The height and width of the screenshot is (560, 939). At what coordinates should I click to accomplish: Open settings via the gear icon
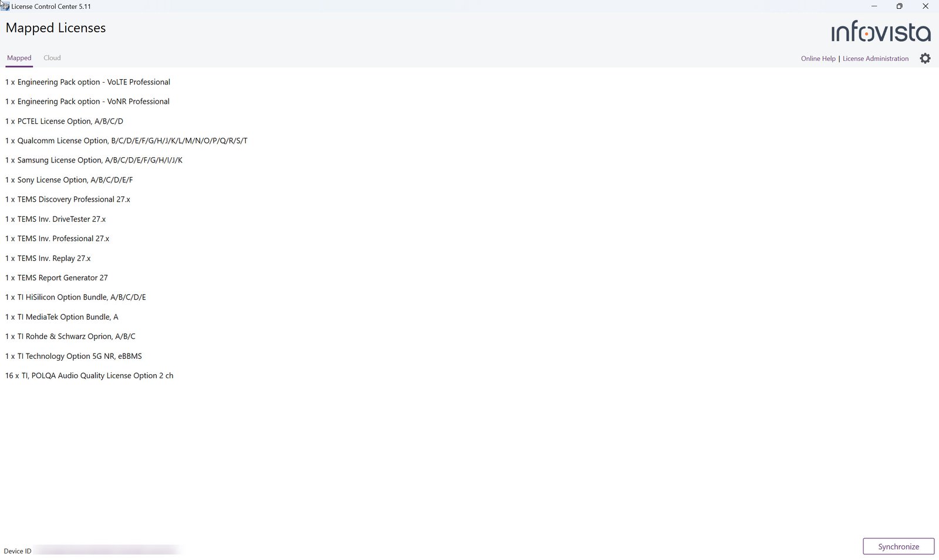(x=925, y=59)
